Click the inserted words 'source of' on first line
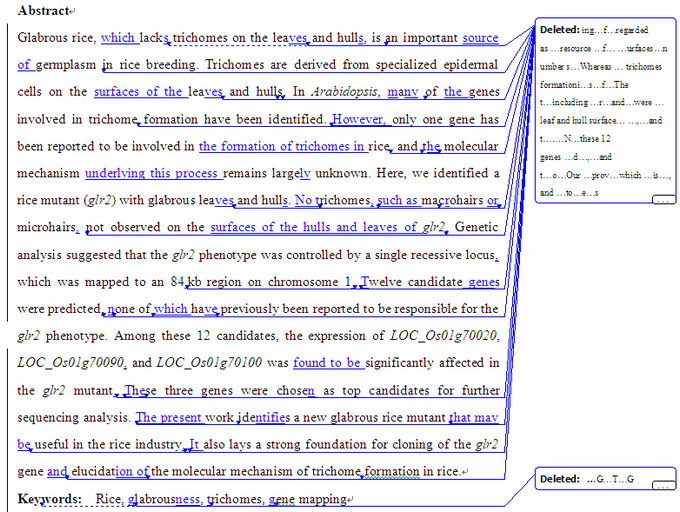Image resolution: width=680 pixels, height=512 pixels. [480, 38]
